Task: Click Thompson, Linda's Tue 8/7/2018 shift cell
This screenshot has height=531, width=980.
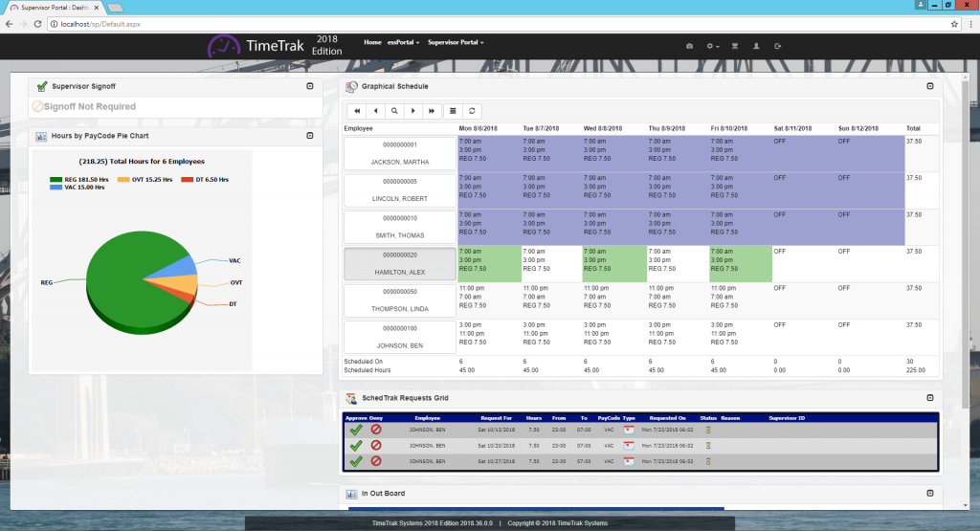Action: tap(552, 300)
